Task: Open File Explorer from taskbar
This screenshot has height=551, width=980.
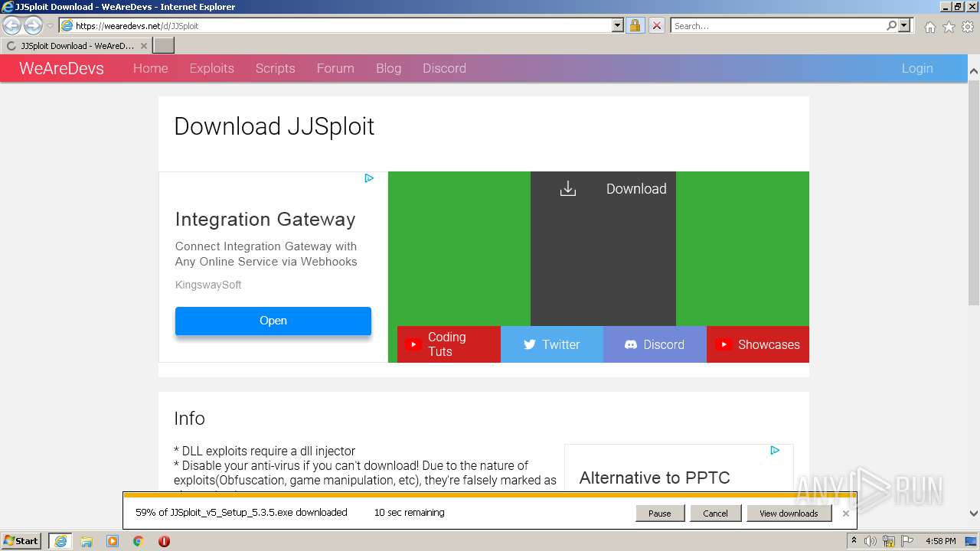Action: click(87, 541)
